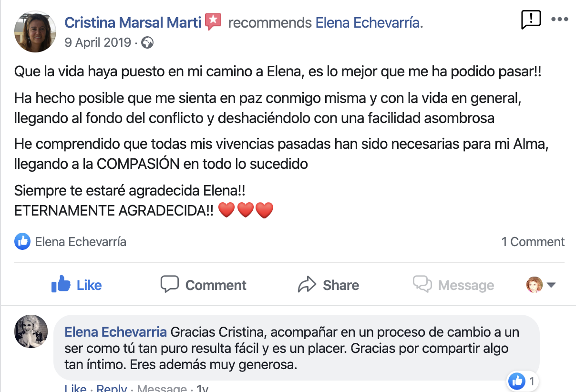Click Elena Echevarria's name in the comment

[x=115, y=332]
